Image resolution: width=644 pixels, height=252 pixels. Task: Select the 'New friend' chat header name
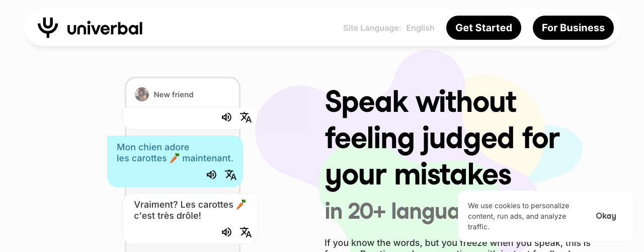coord(174,95)
